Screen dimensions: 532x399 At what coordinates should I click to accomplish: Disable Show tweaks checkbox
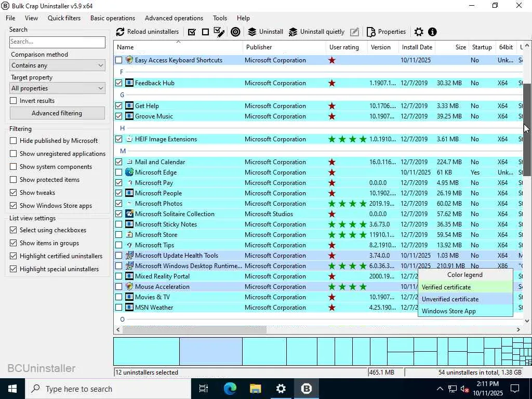(x=13, y=192)
